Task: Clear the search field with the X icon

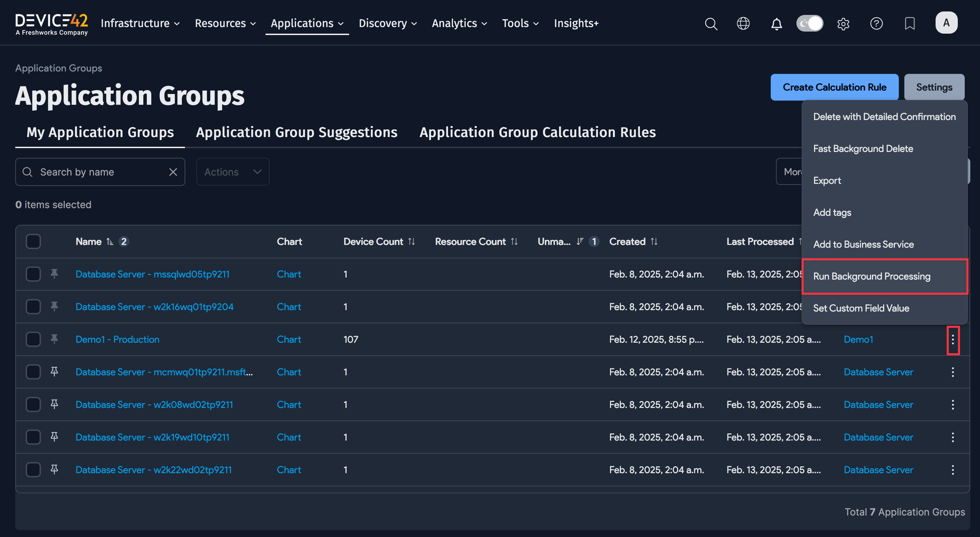Action: tap(174, 171)
